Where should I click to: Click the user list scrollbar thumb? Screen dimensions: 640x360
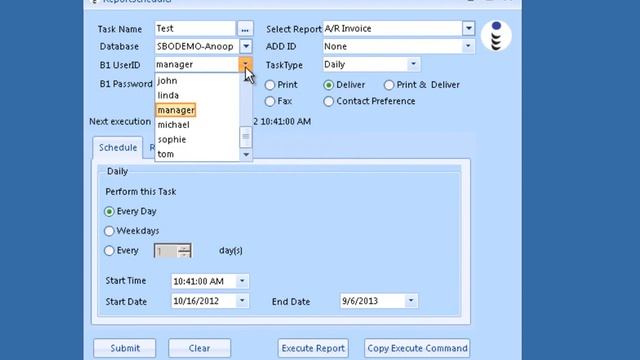pyautogui.click(x=245, y=138)
